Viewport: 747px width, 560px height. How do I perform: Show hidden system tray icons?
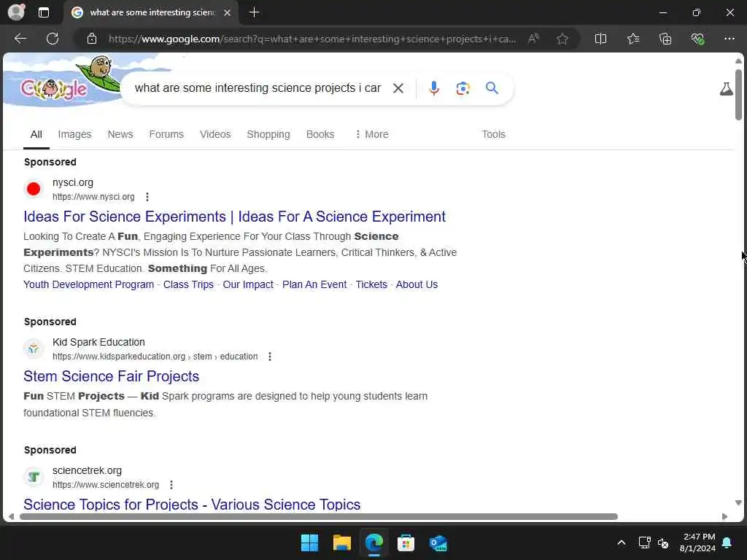[622, 542]
